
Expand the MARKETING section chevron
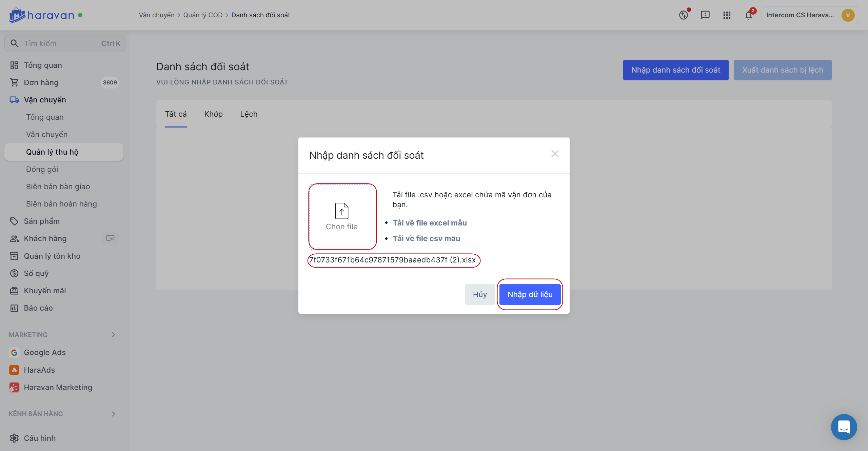[x=114, y=335]
